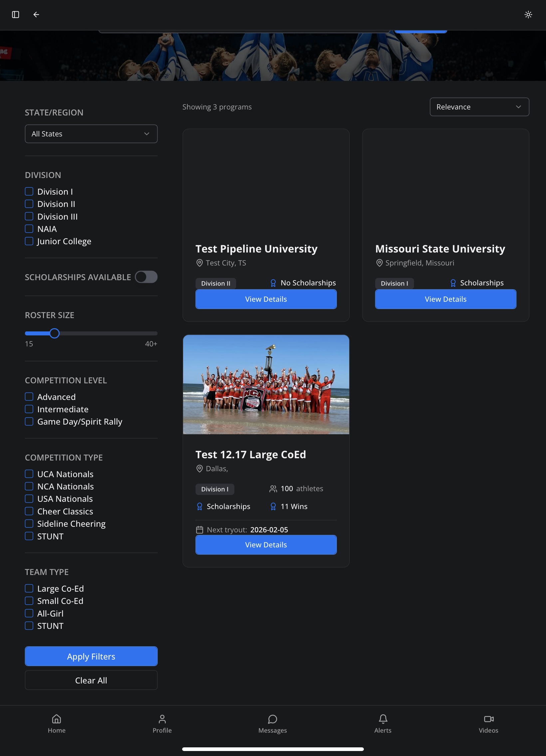Click the Division I badge on Test 12.17 card
Viewport: 546px width, 756px height.
tap(214, 489)
